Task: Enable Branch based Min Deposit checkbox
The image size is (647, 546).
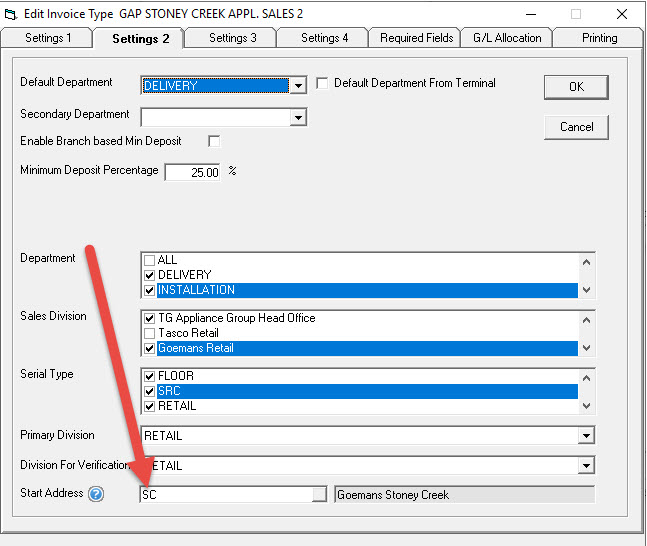Action: click(214, 141)
